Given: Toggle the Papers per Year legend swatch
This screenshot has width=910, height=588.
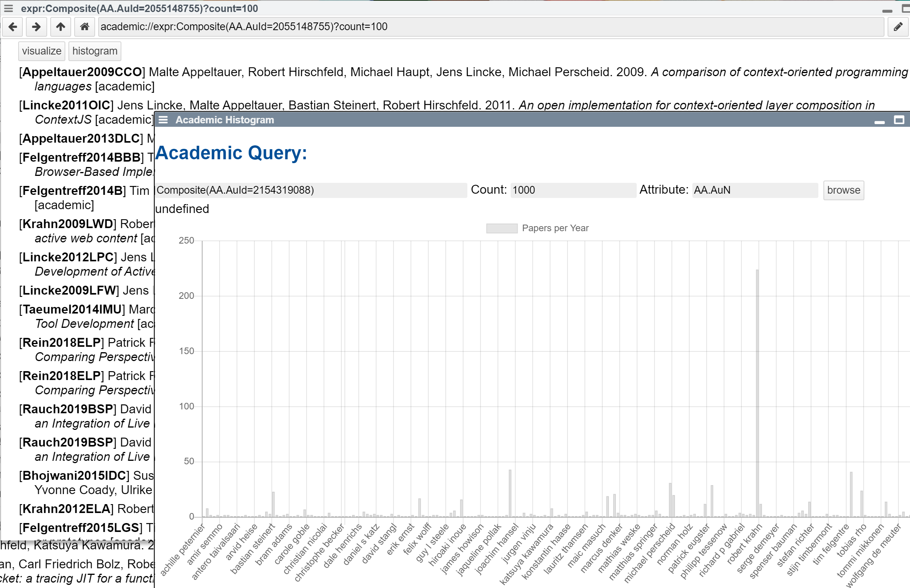Looking at the screenshot, I should point(501,228).
